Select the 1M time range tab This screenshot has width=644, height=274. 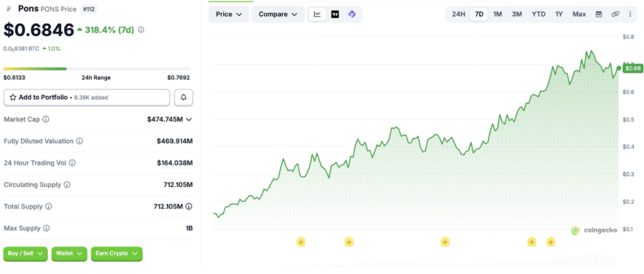pos(497,14)
